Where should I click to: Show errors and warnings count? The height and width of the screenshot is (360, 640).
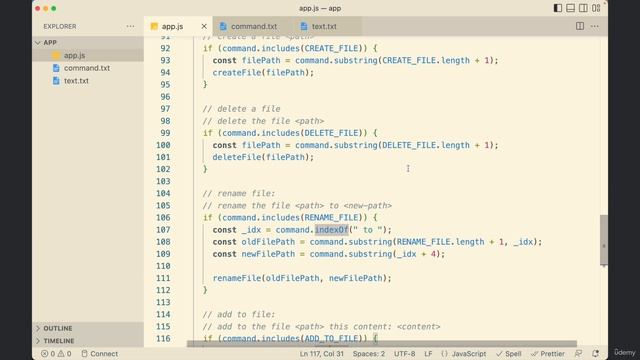[56, 353]
